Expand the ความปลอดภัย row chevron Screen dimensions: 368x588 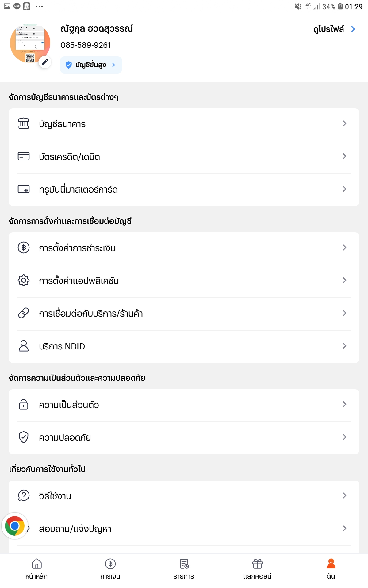344,437
